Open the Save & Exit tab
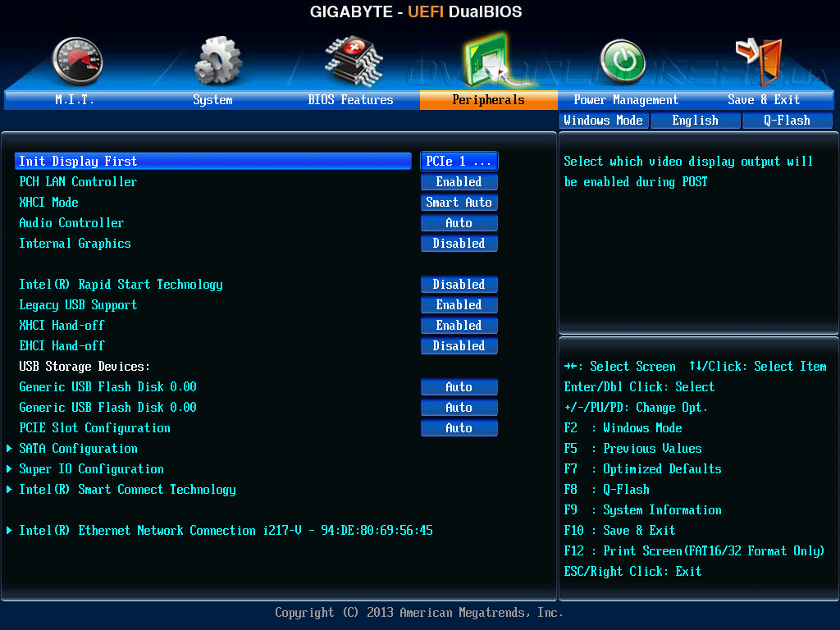840x630 pixels. pos(764,99)
